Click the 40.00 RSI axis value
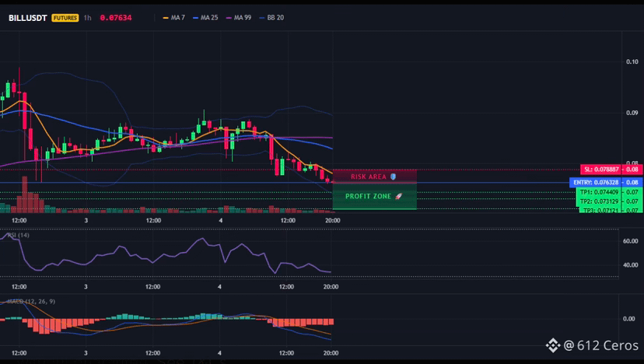The image size is (644, 364). tap(631, 265)
